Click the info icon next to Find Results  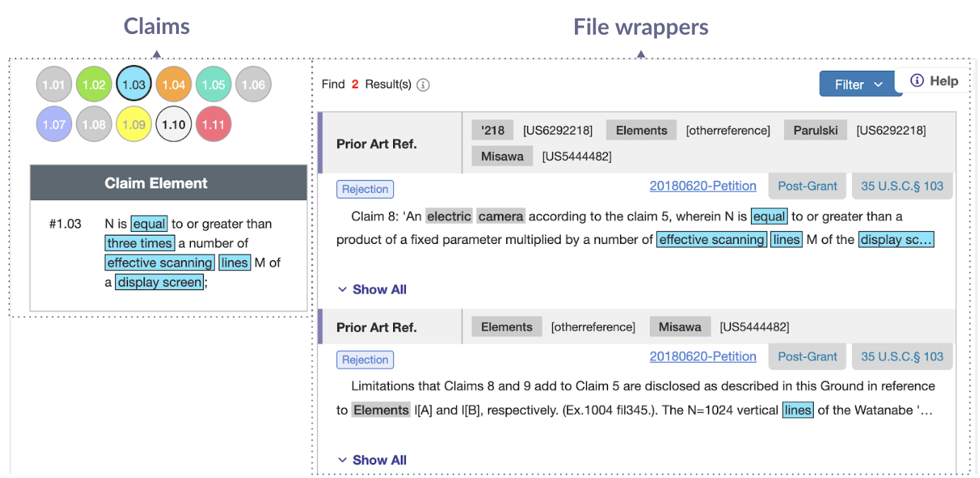[421, 83]
